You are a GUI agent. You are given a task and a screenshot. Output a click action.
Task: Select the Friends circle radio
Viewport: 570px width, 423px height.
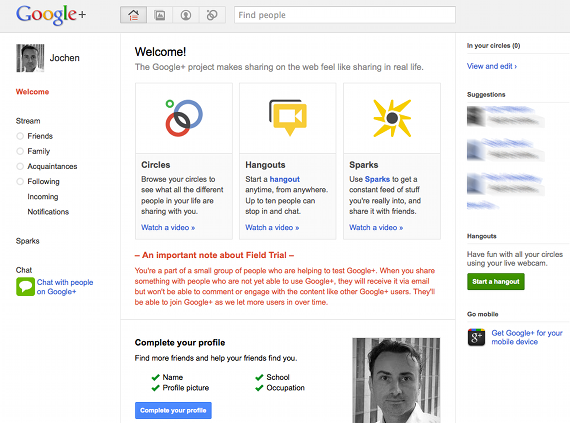pos(20,136)
